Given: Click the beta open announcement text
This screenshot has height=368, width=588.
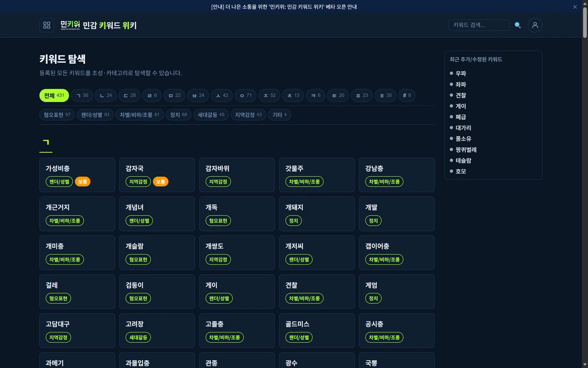Looking at the screenshot, I should tap(284, 7).
